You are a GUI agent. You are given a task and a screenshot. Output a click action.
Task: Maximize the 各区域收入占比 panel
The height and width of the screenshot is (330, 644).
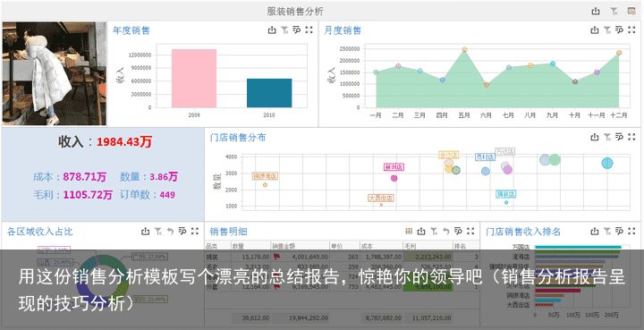click(195, 232)
